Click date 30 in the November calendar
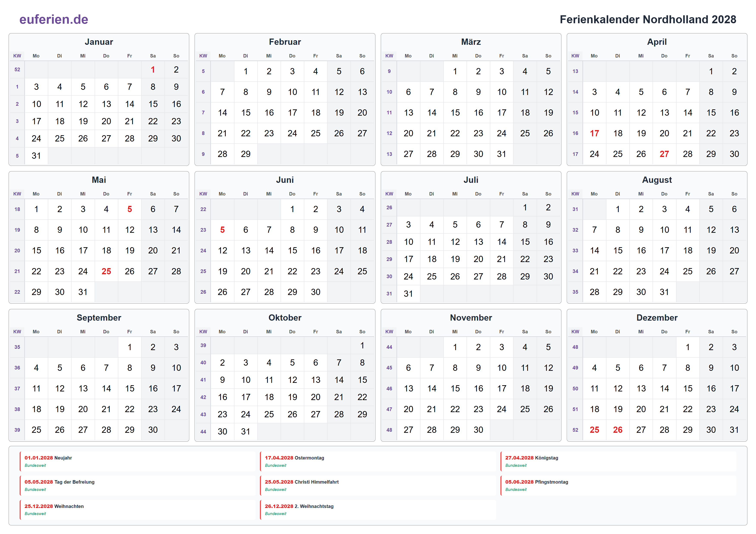The image size is (756, 534). 478,430
